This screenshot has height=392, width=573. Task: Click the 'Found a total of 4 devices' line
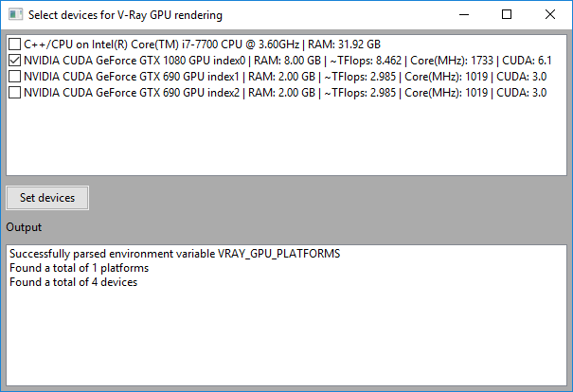[73, 282]
